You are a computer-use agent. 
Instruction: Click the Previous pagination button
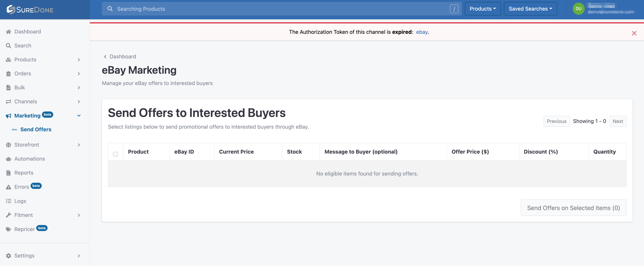556,121
